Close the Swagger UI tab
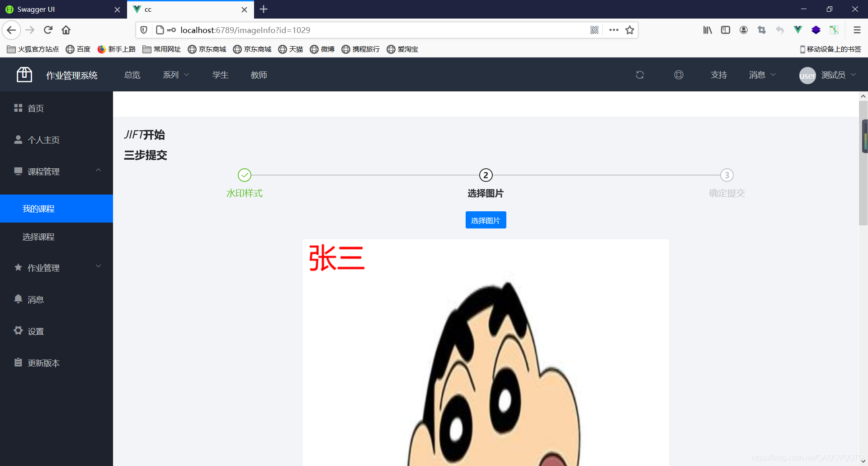868x466 pixels. 117,10
